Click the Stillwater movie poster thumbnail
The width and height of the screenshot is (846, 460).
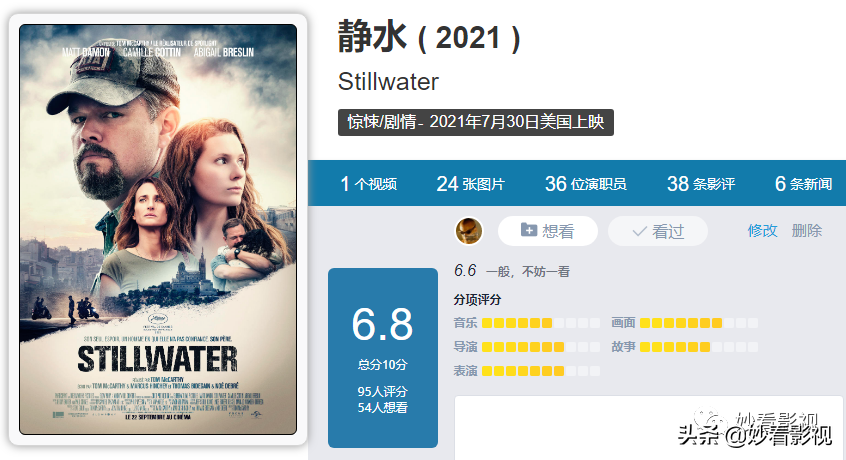tap(158, 229)
